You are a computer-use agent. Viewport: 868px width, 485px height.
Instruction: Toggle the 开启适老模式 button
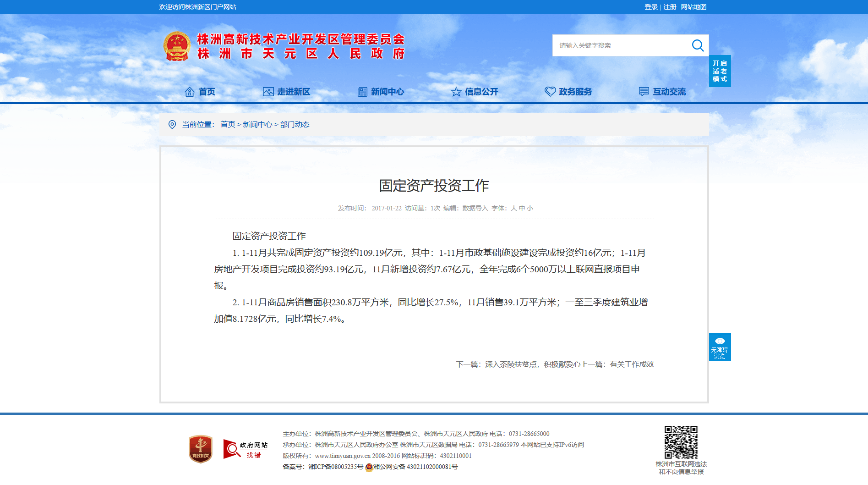[720, 71]
